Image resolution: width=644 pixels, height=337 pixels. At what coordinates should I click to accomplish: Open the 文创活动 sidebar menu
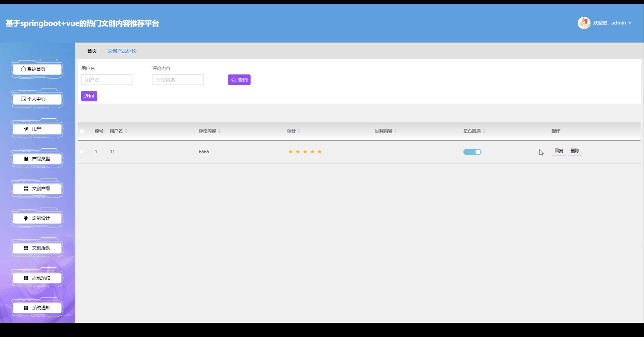coord(37,248)
